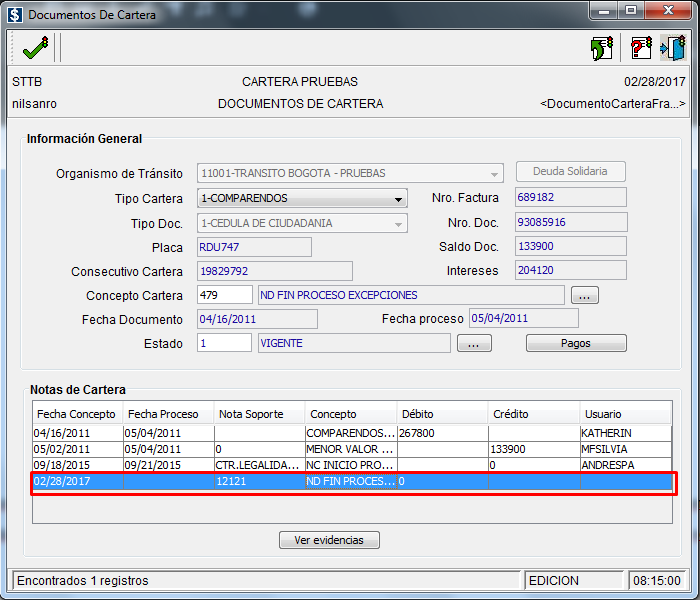Click the Débito column header
Viewport: 700px width, 600px height.
(442, 413)
